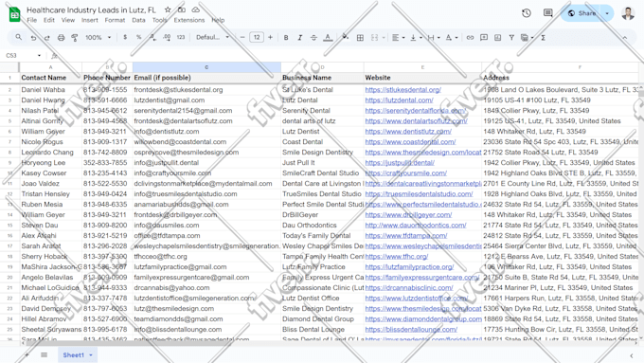
Task: Click the borders icon
Action: pyautogui.click(x=360, y=37)
